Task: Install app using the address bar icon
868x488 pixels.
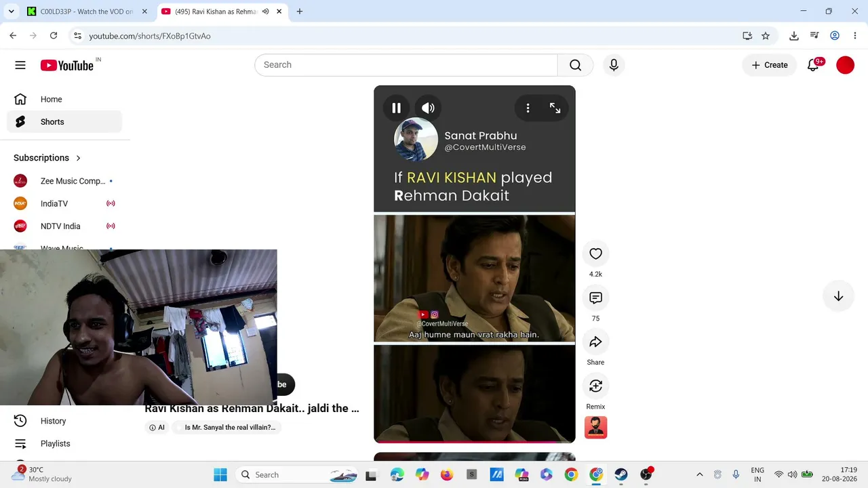Action: (747, 36)
